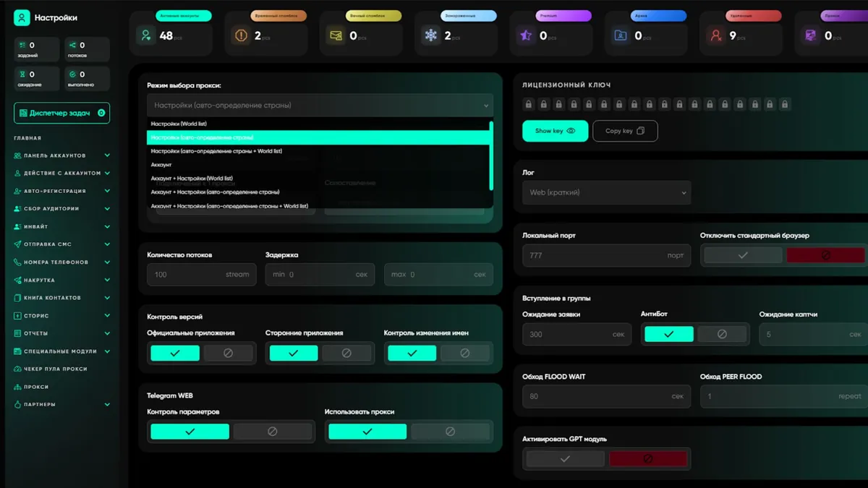The height and width of the screenshot is (488, 868).
Task: Click the proxy mode dropdown list scrollbar
Action: pos(491,156)
